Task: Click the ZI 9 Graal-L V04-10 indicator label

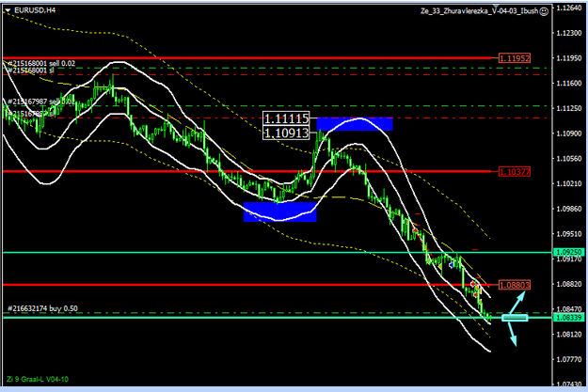Action: 38,378
